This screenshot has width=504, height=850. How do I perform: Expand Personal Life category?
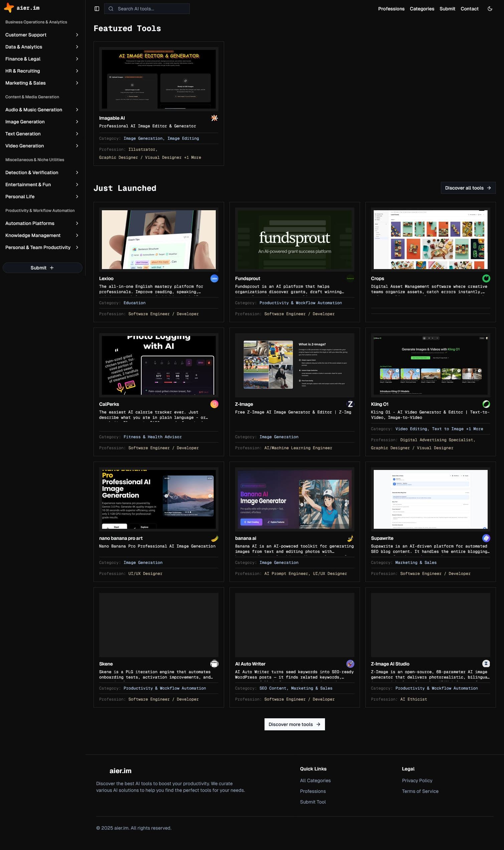[42, 197]
